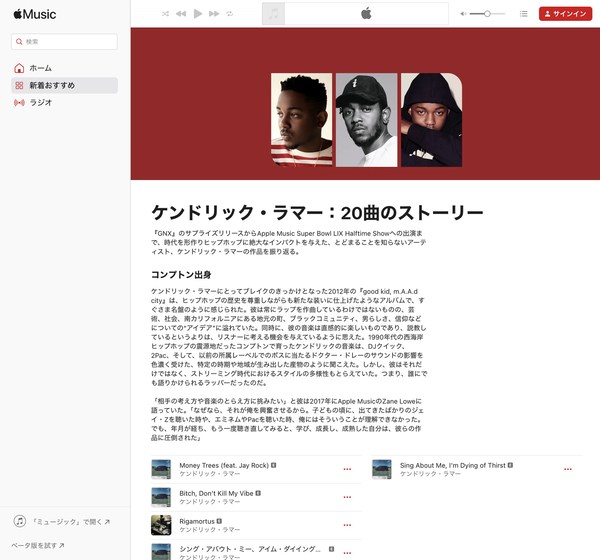The width and height of the screenshot is (600, 560).
Task: Adjust the volume slider
Action: 487,14
